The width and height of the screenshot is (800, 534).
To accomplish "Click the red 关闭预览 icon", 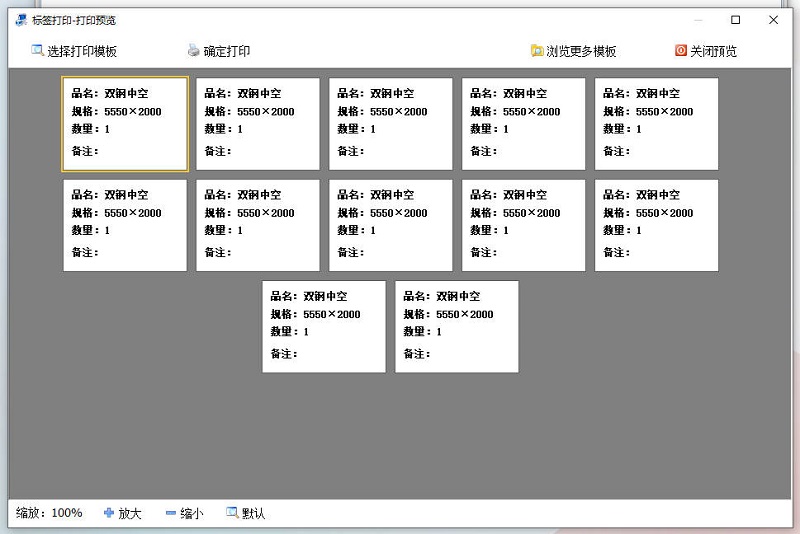I will (x=681, y=50).
